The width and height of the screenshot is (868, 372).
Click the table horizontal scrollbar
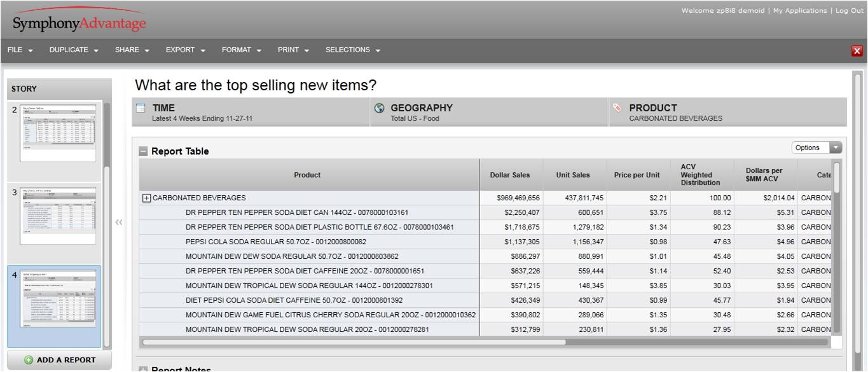point(354,342)
